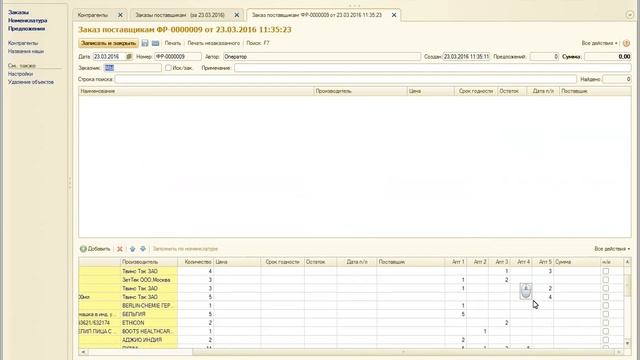Open the help question mark icon
The width and height of the screenshot is (640, 360).
click(627, 43)
